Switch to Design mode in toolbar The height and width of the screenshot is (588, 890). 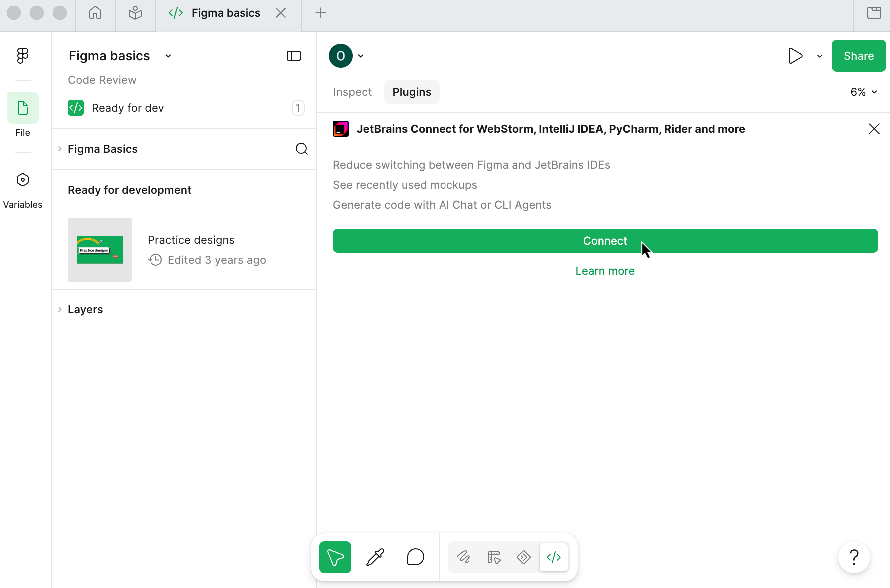click(494, 557)
